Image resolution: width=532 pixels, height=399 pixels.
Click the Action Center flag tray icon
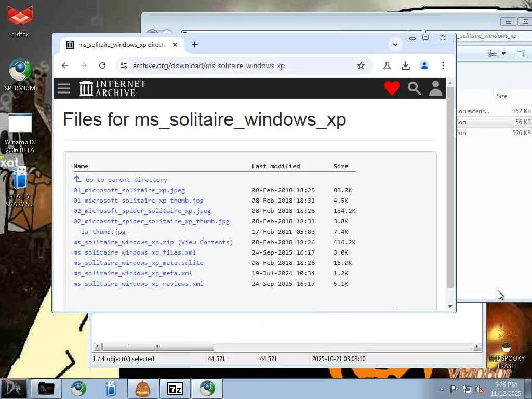pos(454,389)
